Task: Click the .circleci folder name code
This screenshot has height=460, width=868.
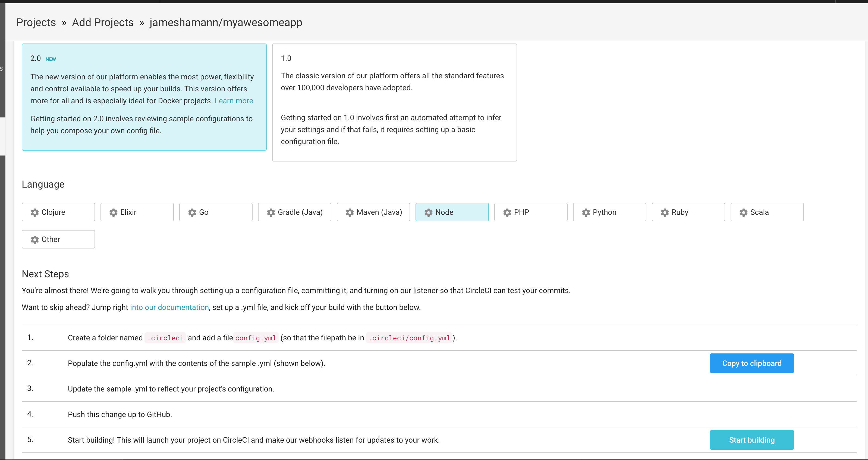Action: tap(165, 338)
